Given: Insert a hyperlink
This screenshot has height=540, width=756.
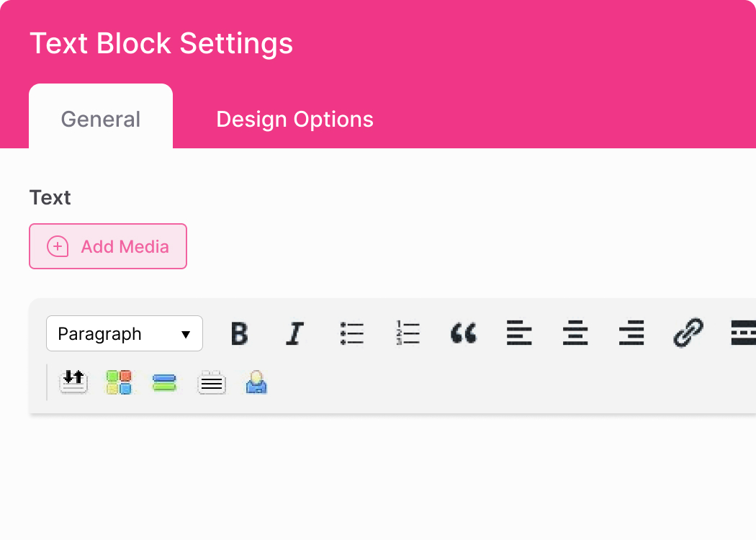Looking at the screenshot, I should [688, 333].
